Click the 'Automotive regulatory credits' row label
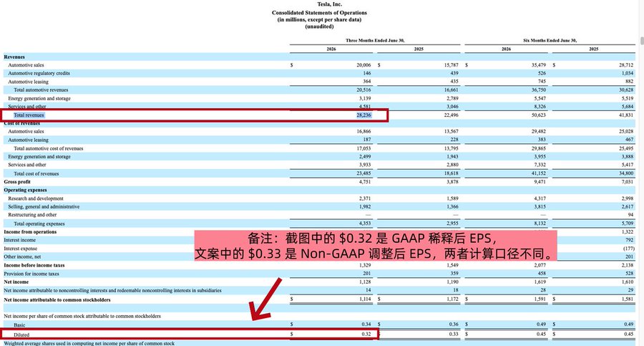This screenshot has height=346, width=644. coord(39,73)
